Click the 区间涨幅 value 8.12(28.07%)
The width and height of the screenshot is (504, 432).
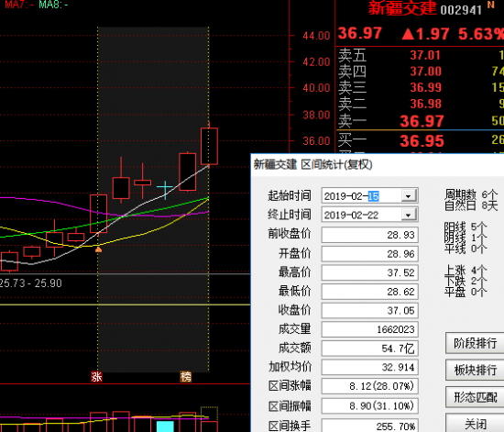pos(369,386)
